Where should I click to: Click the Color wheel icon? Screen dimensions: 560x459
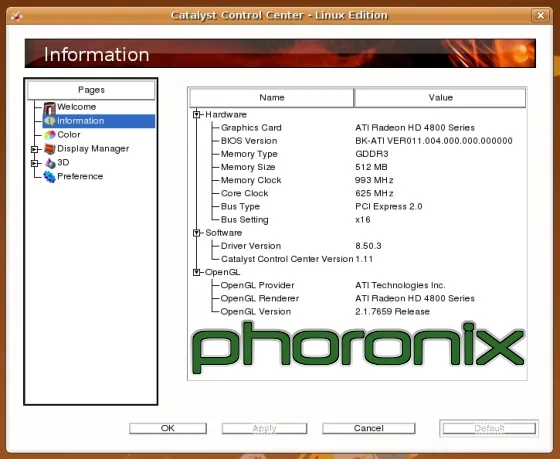pos(50,135)
